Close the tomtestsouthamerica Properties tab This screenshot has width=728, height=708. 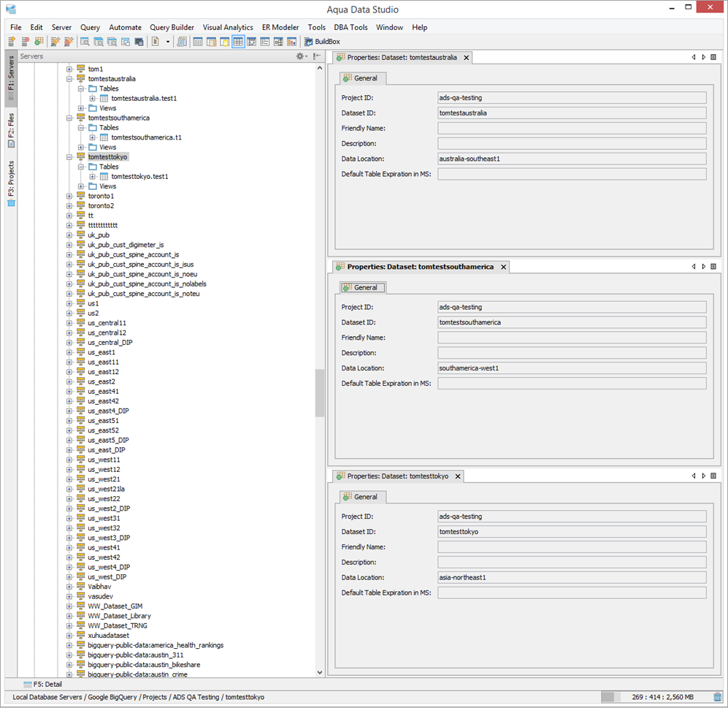503,267
